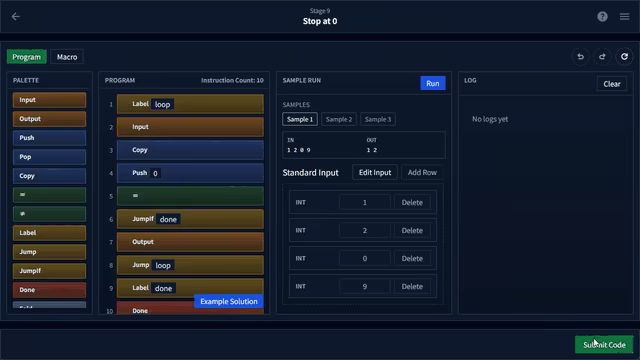Click the sample OUT values '1 2'
Screen dimensions: 640x360
pyautogui.click(x=372, y=150)
